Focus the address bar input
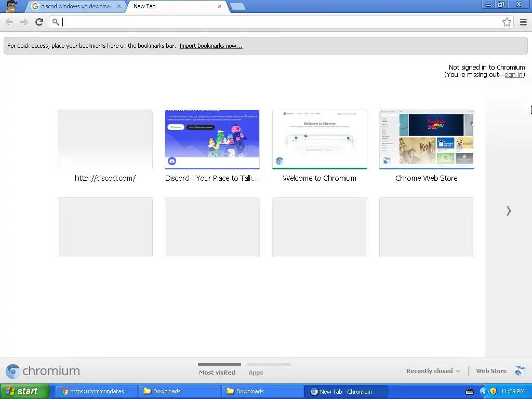Image resolution: width=532 pixels, height=399 pixels. click(x=281, y=22)
